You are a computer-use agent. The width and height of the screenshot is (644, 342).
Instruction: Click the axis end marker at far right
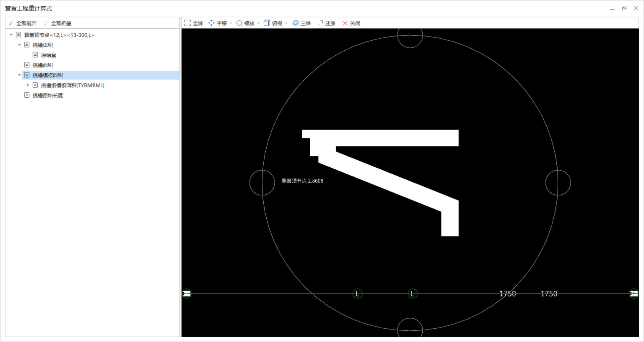634,294
